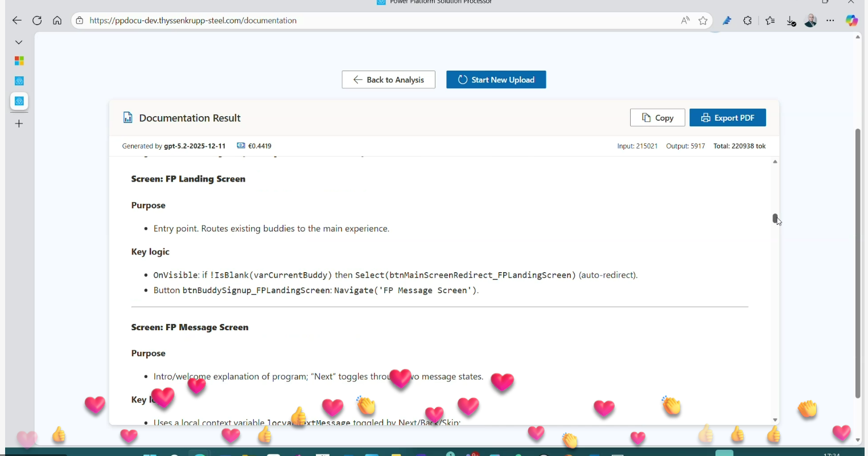Open the Copilot icon in browser toolbar
The height and width of the screenshot is (456, 868).
pyautogui.click(x=851, y=20)
